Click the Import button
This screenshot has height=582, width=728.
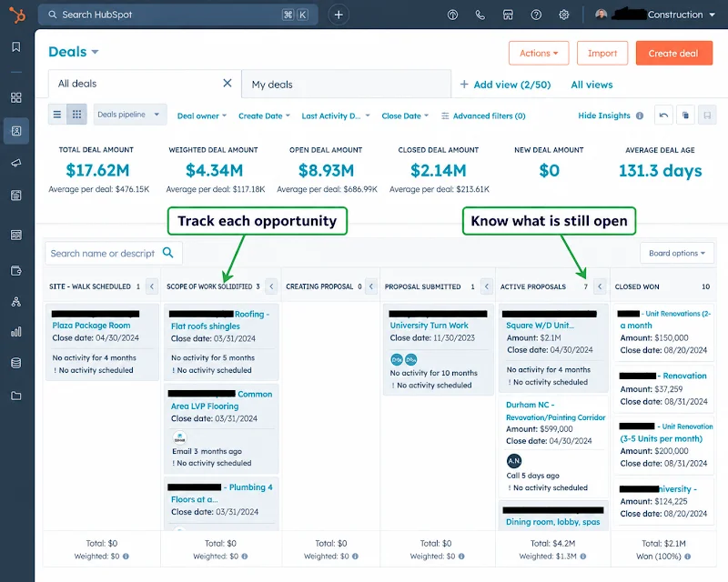pyautogui.click(x=602, y=53)
